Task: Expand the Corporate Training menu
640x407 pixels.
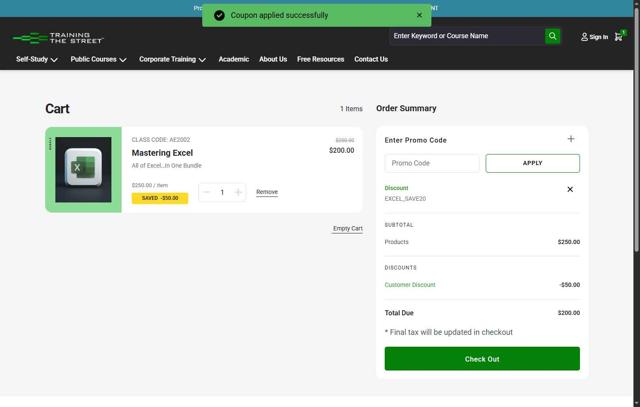Action: pos(172,59)
